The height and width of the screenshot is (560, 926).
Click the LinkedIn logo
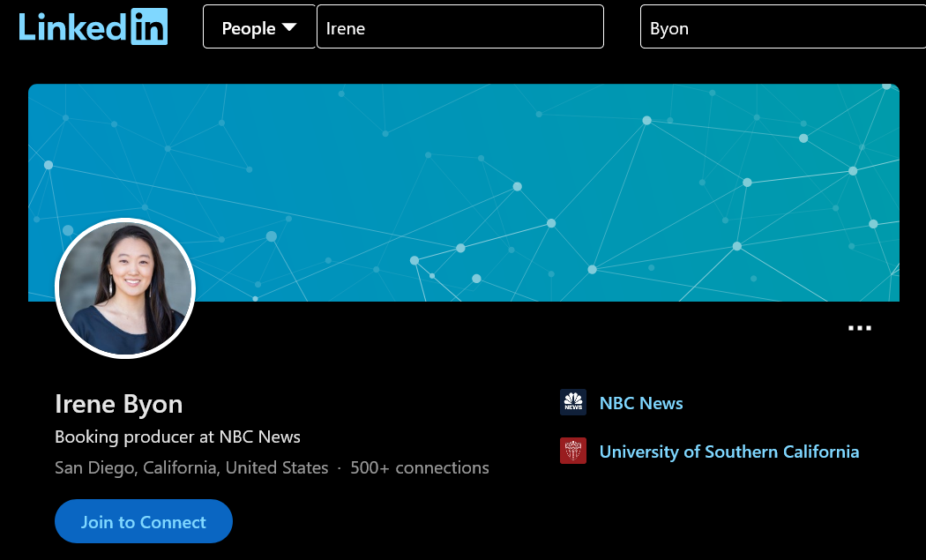pos(93,26)
